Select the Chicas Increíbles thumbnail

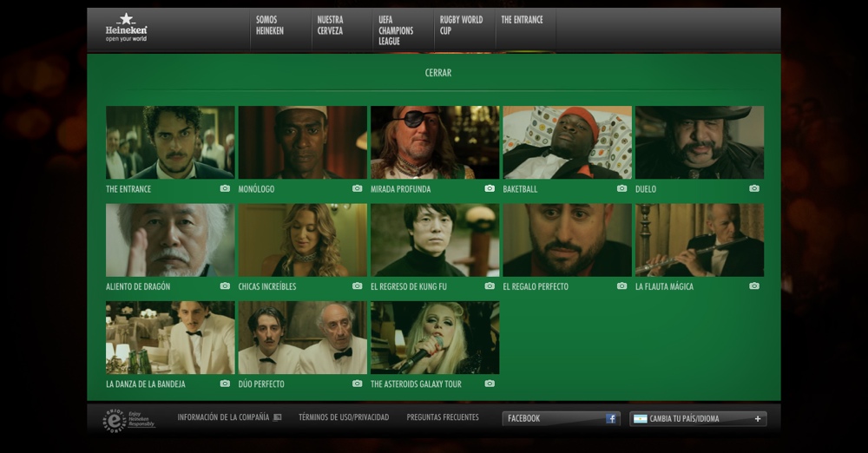(x=302, y=240)
